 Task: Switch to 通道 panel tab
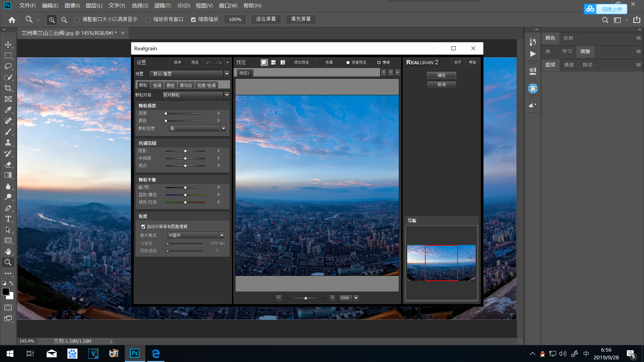coord(569,65)
